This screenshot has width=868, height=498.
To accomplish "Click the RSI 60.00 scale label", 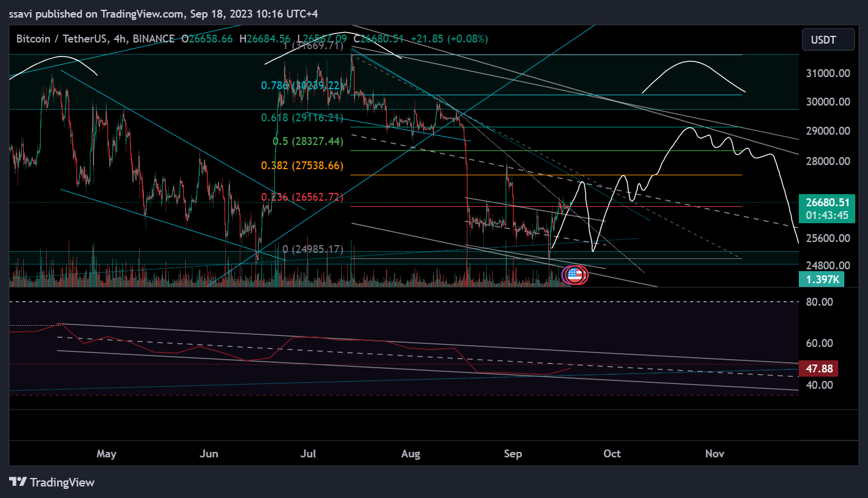I will (x=819, y=343).
